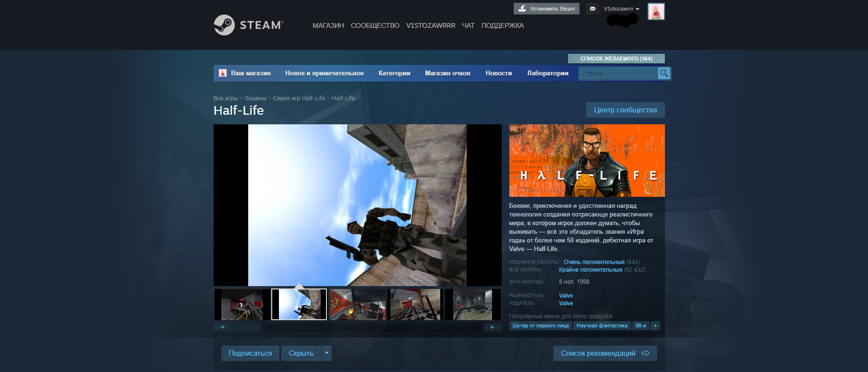Viewport: 868px width, 372px height.
Task: Open the Лаборатории tab
Action: pyautogui.click(x=548, y=73)
